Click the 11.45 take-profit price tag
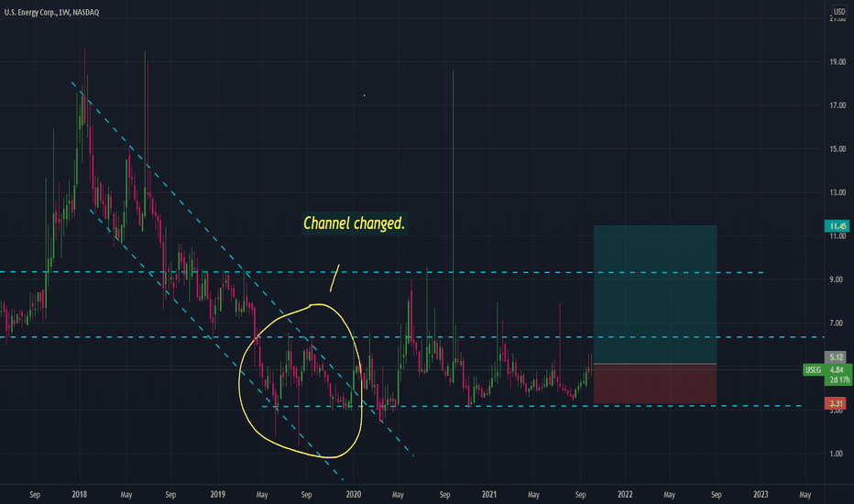Image resolution: width=854 pixels, height=504 pixels. coord(838,225)
